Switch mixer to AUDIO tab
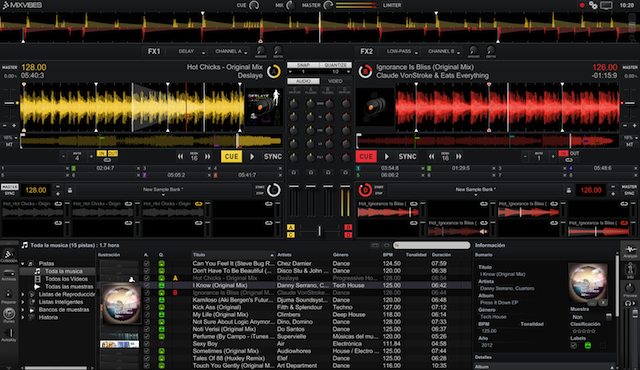The width and height of the screenshot is (640, 370). click(303, 81)
